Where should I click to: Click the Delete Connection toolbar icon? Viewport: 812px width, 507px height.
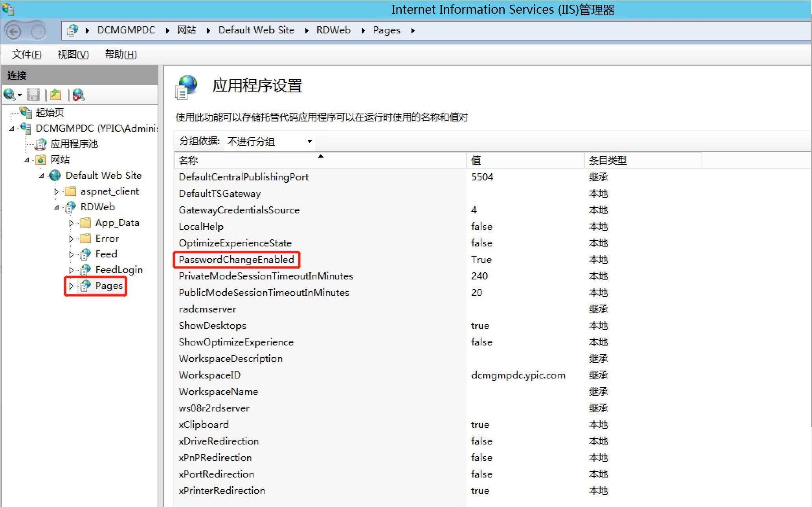pyautogui.click(x=78, y=95)
